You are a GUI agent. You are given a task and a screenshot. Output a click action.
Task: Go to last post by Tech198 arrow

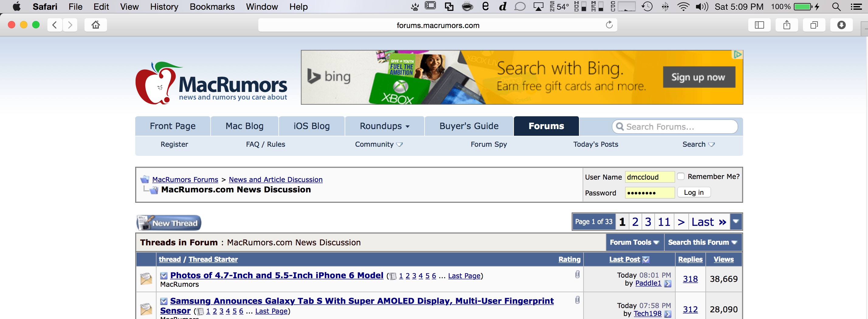[667, 314]
